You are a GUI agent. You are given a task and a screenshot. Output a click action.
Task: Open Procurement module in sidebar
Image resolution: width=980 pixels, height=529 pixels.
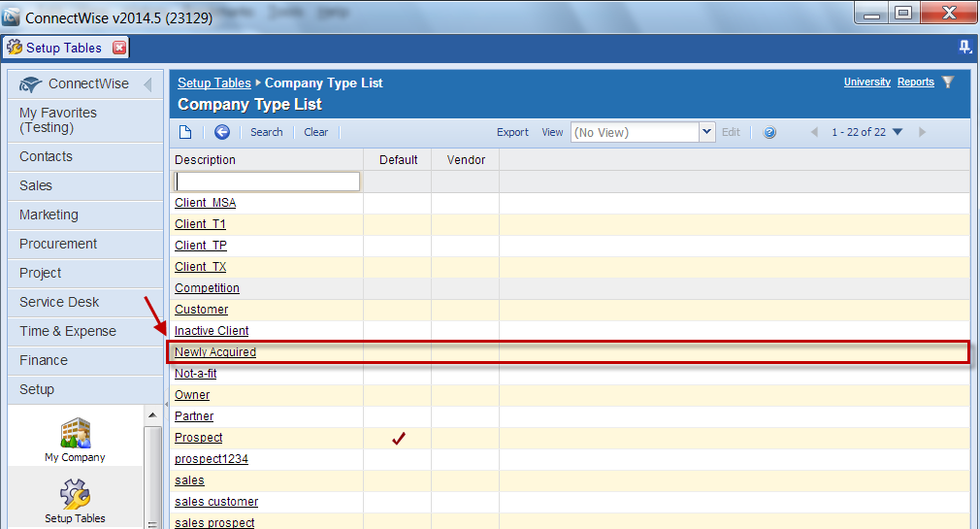pyautogui.click(x=85, y=244)
